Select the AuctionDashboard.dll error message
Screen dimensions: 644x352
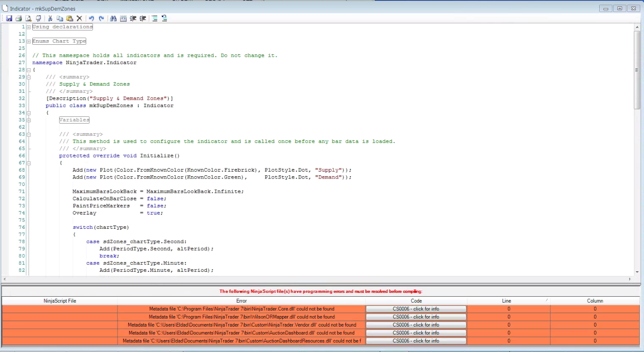point(242,333)
